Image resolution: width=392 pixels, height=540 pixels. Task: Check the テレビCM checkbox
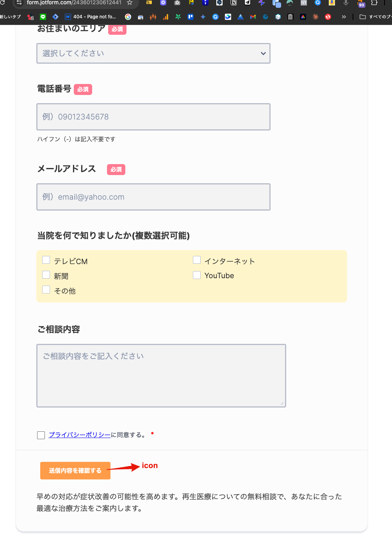(x=46, y=260)
